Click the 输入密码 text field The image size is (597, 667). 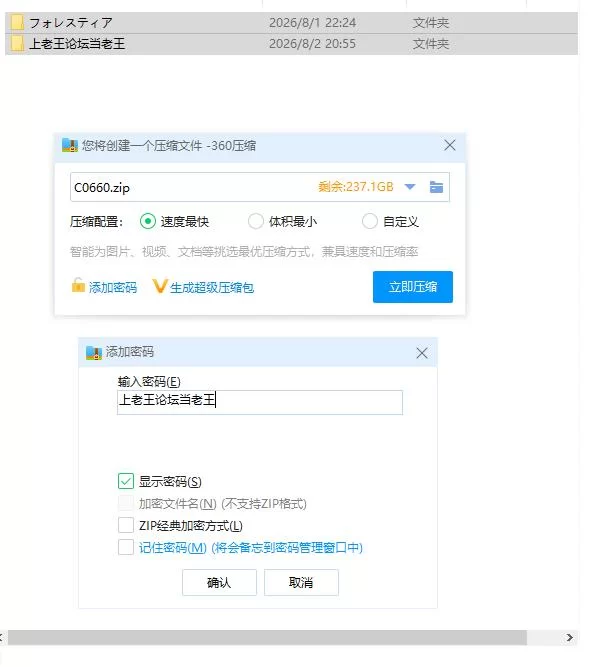pos(260,402)
